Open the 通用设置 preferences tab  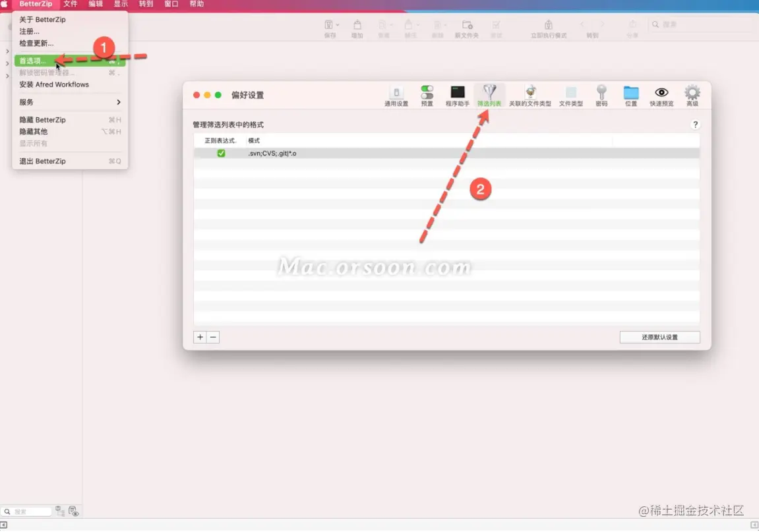pos(396,96)
